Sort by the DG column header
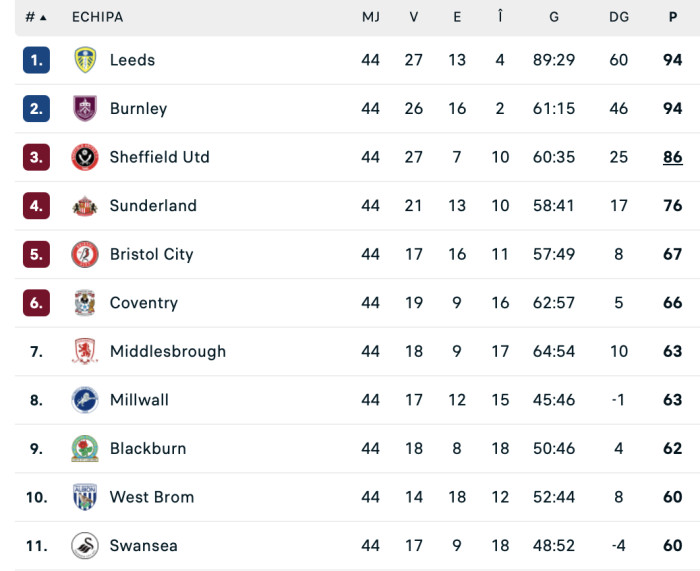The width and height of the screenshot is (700, 571). (619, 17)
